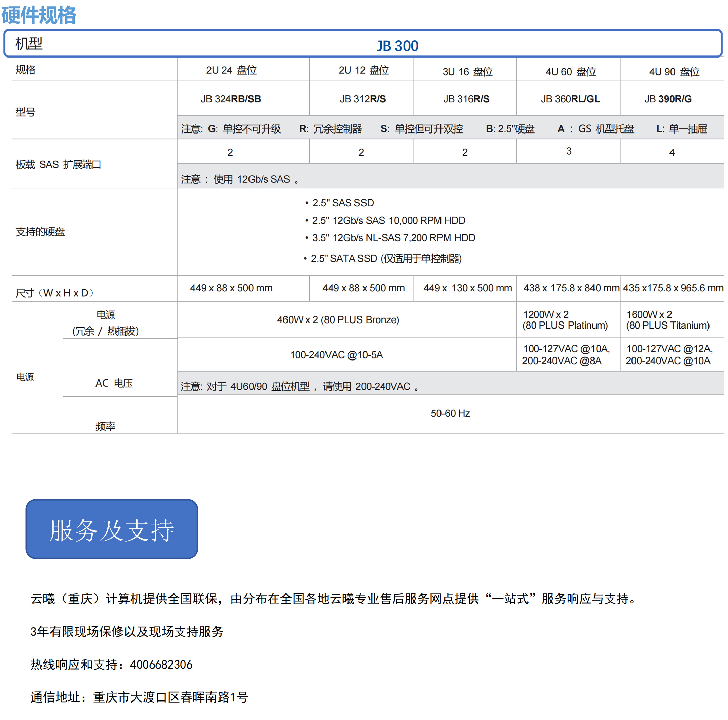This screenshot has width=728, height=720.
Task: Click the B: 2.5"硬盘 note
Action: tap(510, 129)
